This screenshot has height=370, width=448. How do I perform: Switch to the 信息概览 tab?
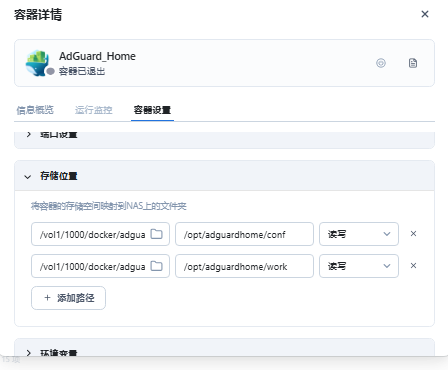tap(35, 110)
